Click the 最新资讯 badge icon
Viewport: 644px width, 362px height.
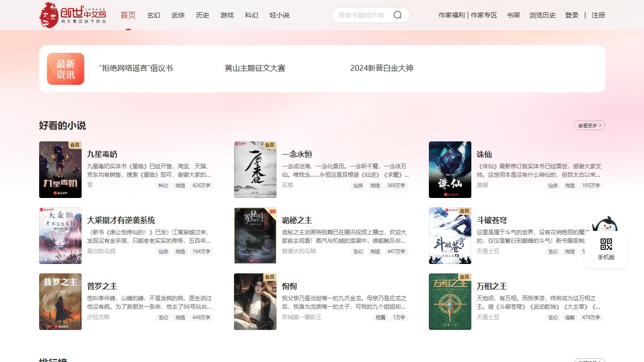pos(66,69)
